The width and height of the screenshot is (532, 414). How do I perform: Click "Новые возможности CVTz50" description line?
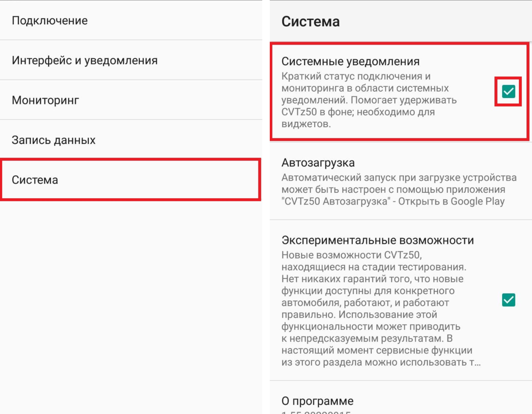[351, 255]
